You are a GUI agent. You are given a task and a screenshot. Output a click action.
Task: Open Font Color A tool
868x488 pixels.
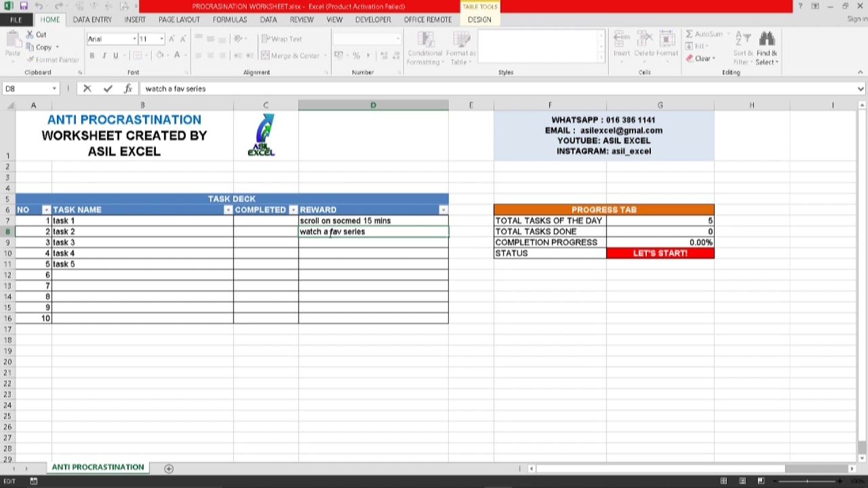coord(177,56)
